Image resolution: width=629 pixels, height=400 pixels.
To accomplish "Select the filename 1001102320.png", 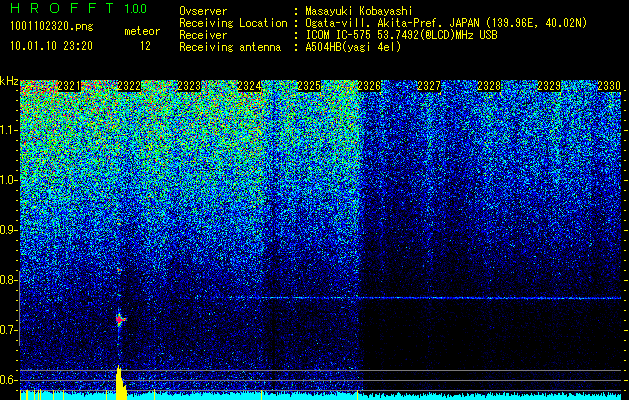I will 52,27.
